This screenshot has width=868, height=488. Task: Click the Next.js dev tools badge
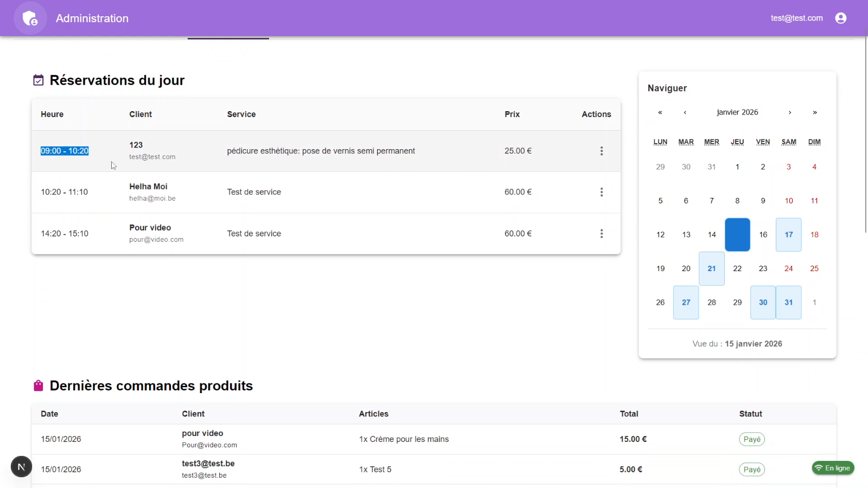(x=21, y=467)
